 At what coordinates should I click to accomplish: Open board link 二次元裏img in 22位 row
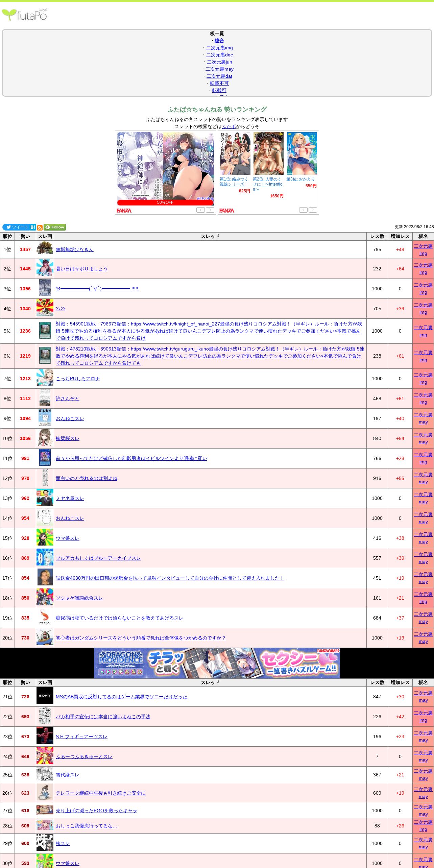coord(423,717)
